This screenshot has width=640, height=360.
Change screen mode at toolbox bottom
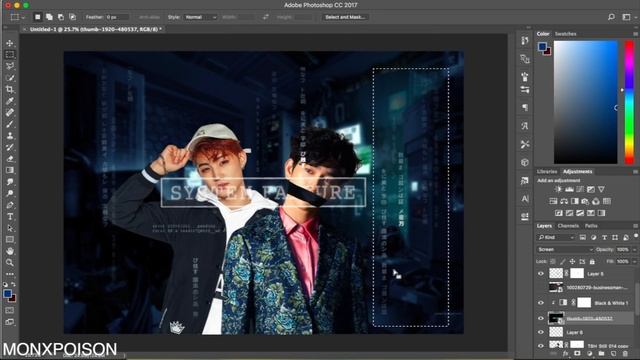pyautogui.click(x=10, y=322)
